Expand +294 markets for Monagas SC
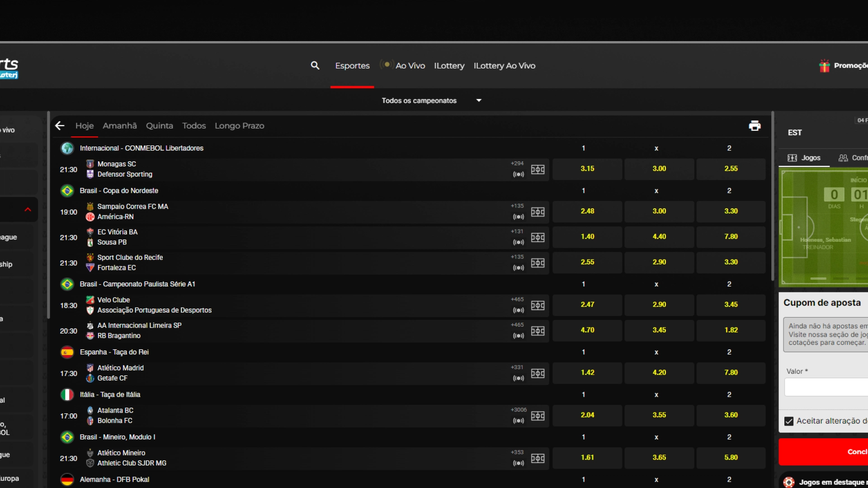The width and height of the screenshot is (868, 488). 517,164
